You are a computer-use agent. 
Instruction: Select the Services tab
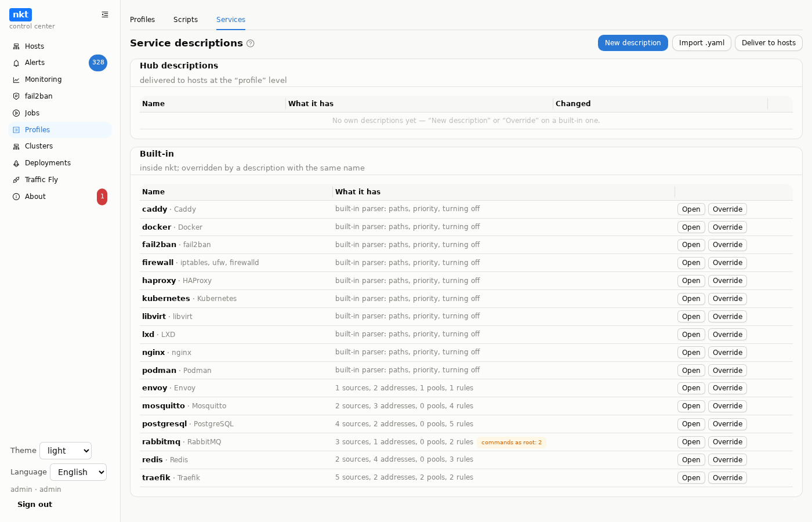click(x=231, y=20)
